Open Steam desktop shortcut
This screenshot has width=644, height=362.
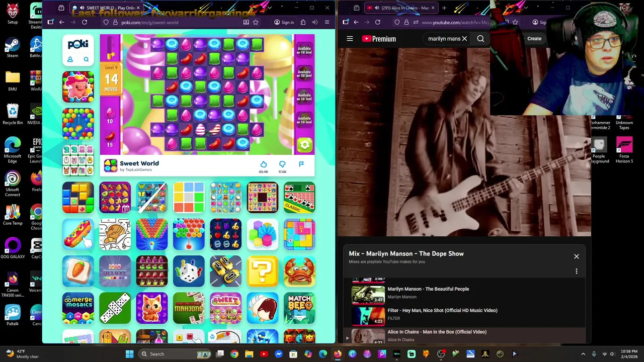coord(13,48)
